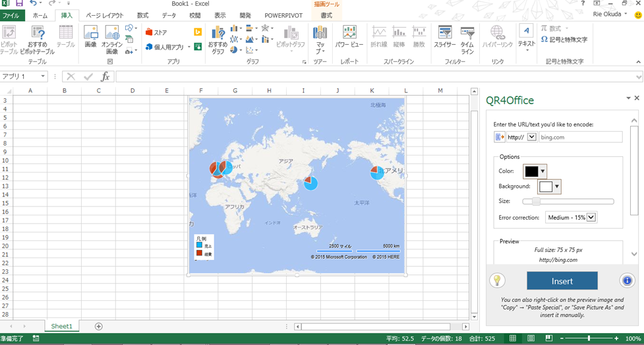Pick the black Color swatch

pyautogui.click(x=531, y=171)
